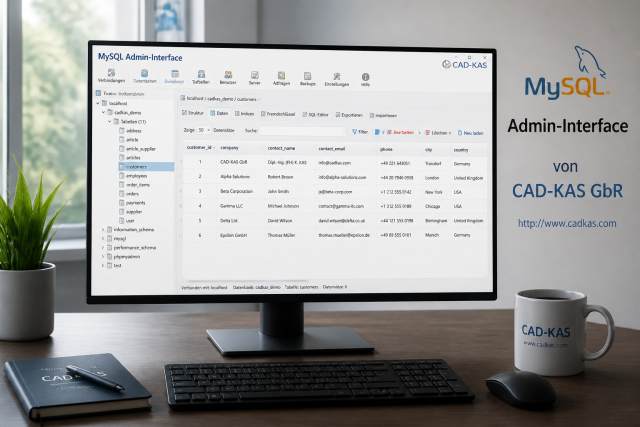640x427 pixels.
Task: Expand the information_schema database
Action: (x=103, y=229)
